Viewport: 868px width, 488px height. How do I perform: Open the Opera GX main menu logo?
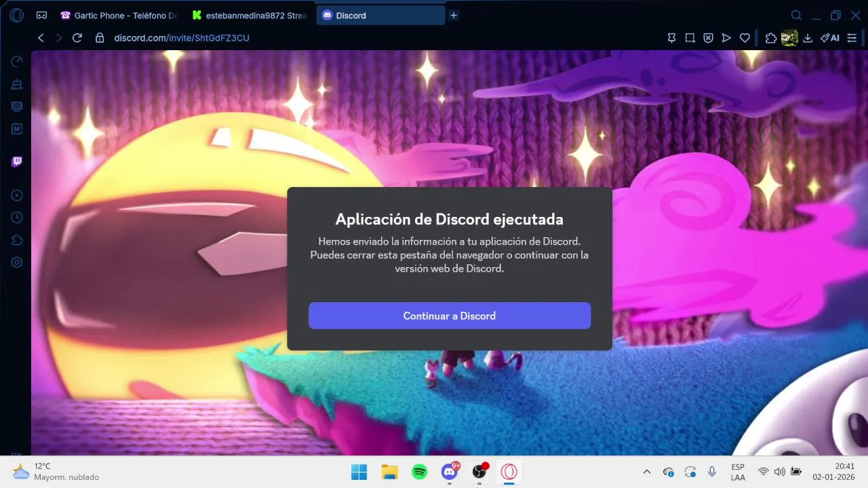(17, 15)
